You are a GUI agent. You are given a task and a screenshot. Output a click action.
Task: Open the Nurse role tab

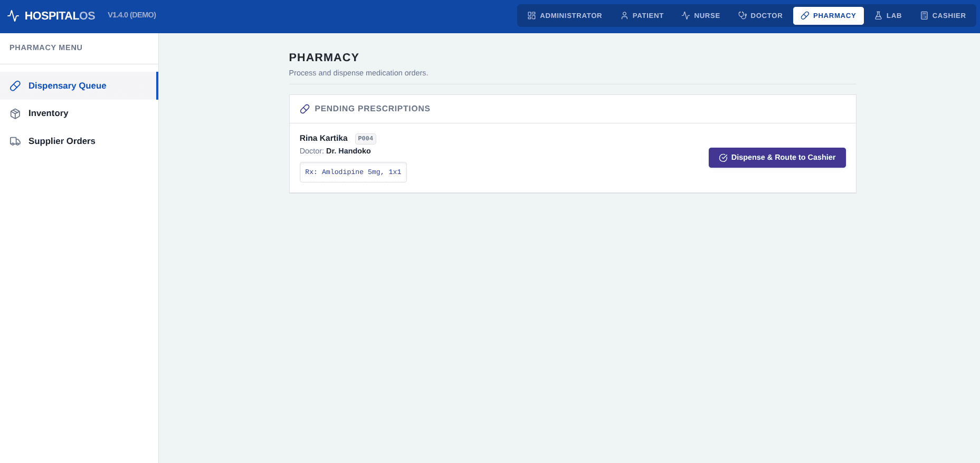coord(701,16)
